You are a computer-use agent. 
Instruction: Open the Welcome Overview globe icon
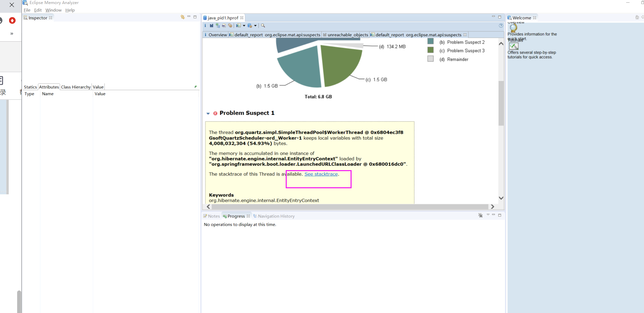(513, 28)
